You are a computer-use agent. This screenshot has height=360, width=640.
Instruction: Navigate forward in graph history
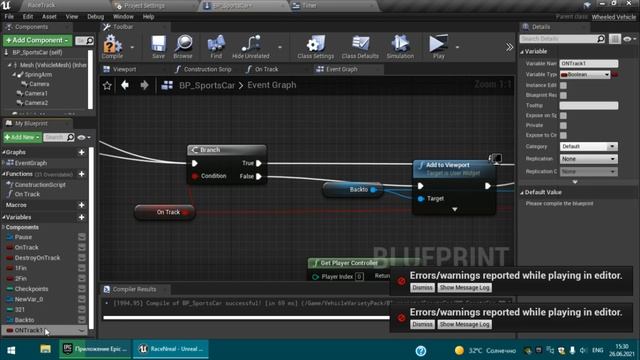click(144, 85)
